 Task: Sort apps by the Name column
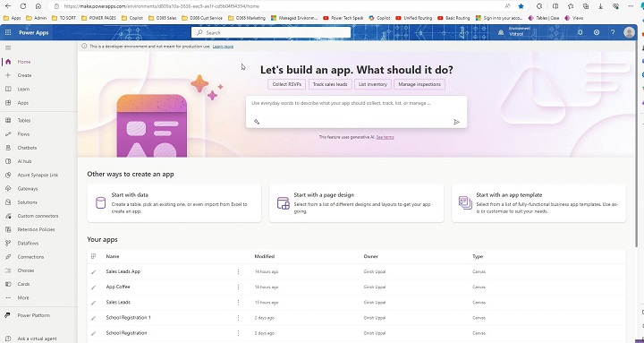[x=113, y=256]
